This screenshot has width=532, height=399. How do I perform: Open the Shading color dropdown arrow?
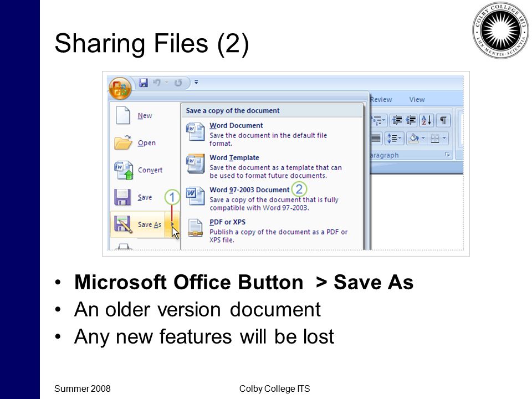coord(423,138)
